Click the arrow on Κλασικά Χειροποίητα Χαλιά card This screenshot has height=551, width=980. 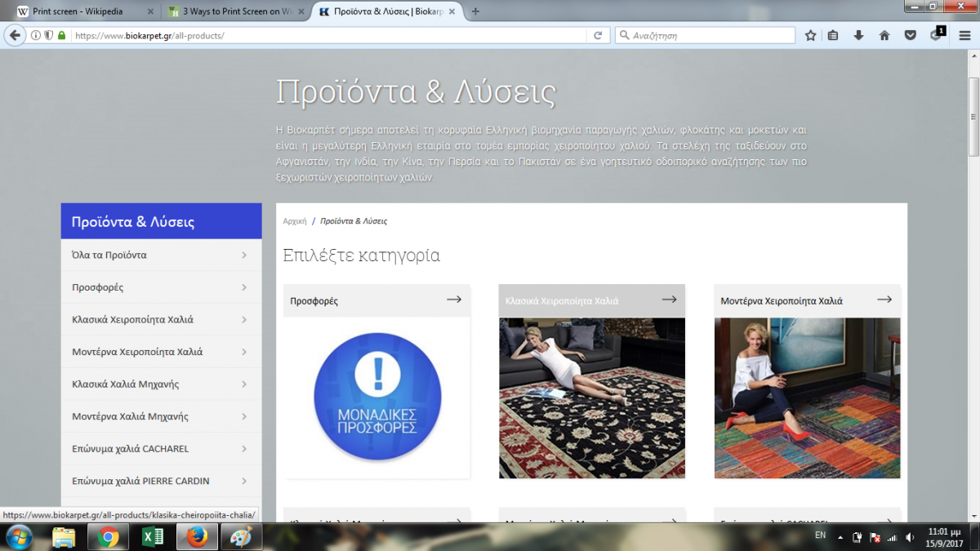670,300
